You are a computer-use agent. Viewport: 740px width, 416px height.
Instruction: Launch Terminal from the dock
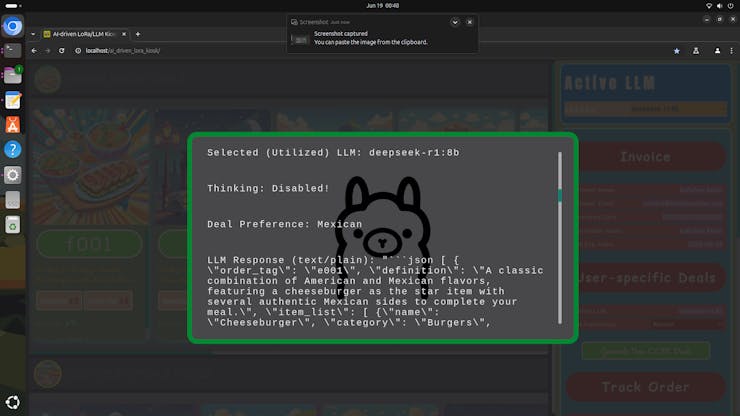tap(13, 50)
